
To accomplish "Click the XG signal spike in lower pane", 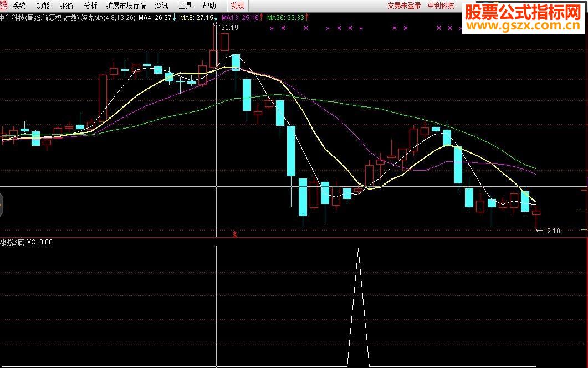I will tap(358, 308).
